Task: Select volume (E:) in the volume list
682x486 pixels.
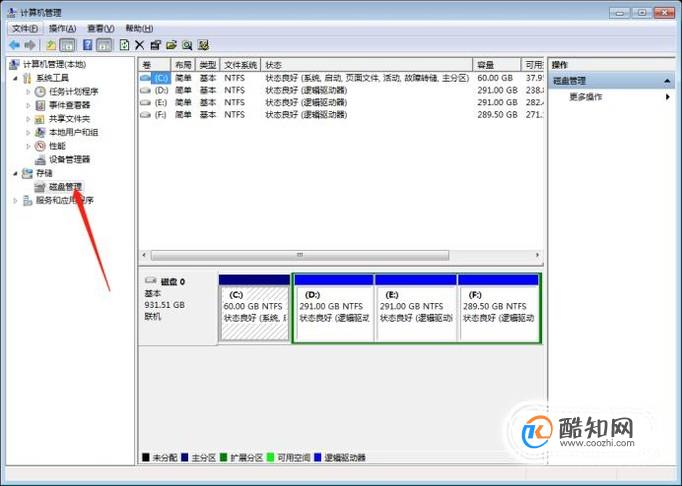Action: 161,102
